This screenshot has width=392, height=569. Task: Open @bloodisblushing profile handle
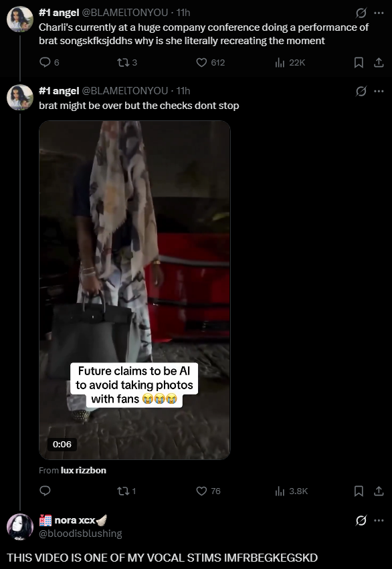(x=80, y=534)
